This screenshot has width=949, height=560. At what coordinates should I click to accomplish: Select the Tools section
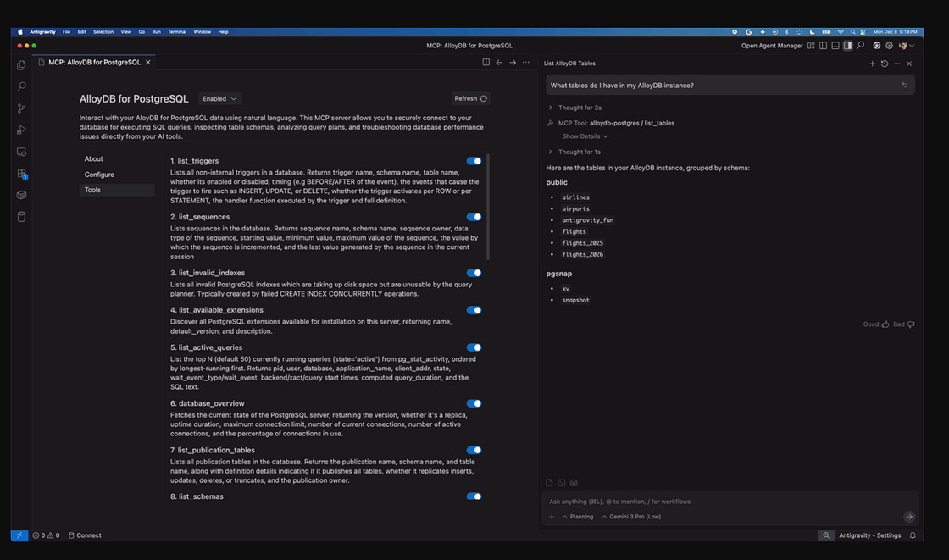117,190
